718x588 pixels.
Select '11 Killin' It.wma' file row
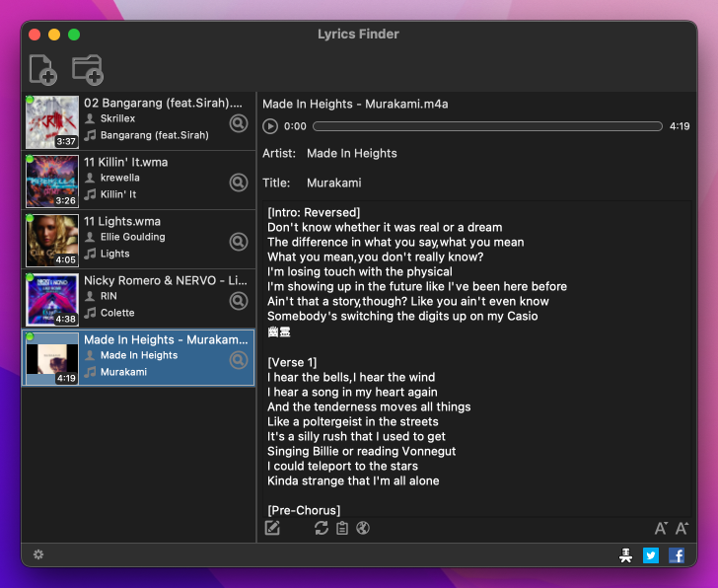click(138, 181)
